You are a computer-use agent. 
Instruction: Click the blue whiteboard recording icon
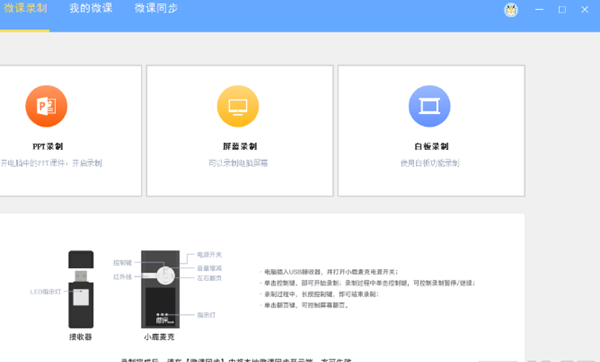(x=429, y=106)
